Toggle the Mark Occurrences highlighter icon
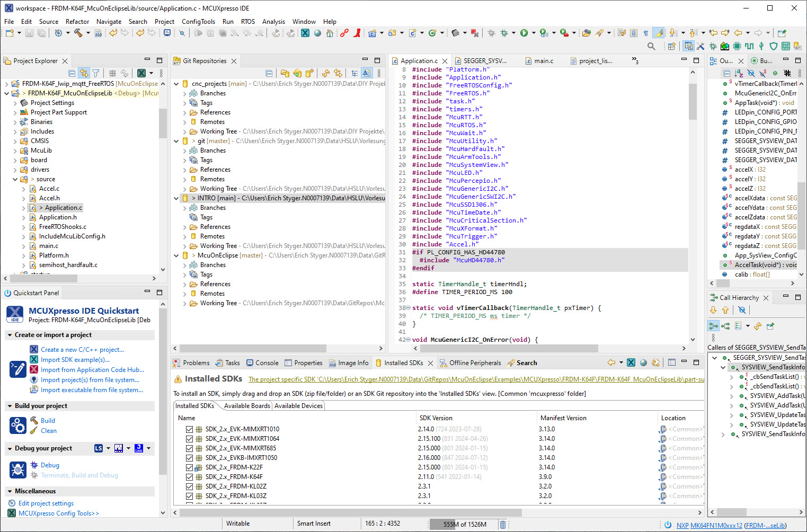 coord(658,32)
